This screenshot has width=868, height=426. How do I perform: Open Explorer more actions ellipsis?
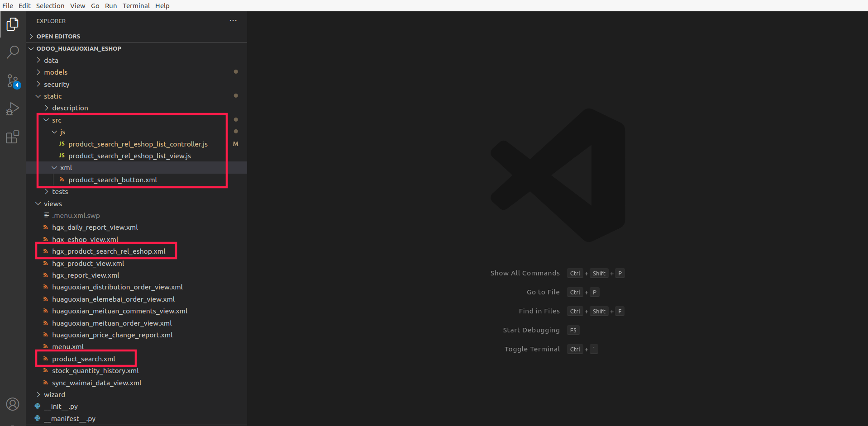(x=233, y=21)
